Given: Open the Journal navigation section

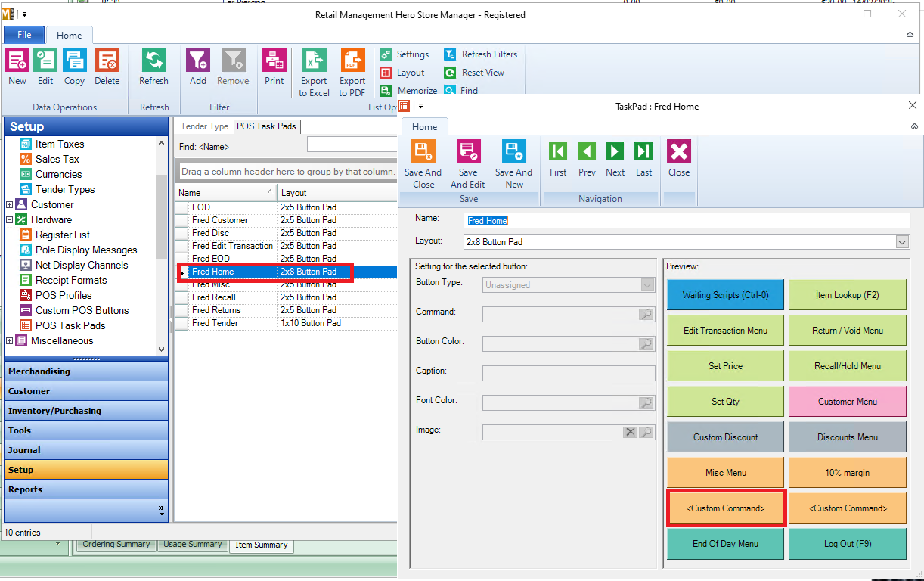Looking at the screenshot, I should [x=86, y=450].
